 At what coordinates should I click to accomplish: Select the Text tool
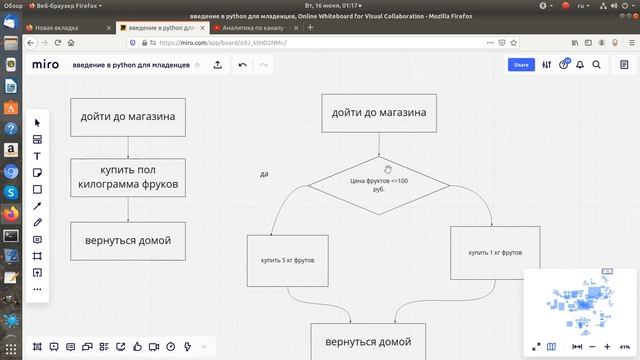(x=37, y=156)
